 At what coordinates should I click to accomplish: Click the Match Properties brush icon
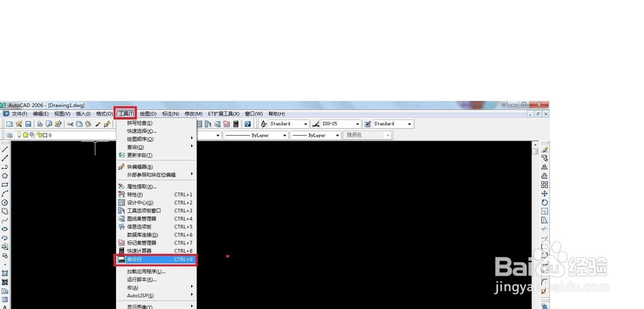pyautogui.click(x=98, y=124)
